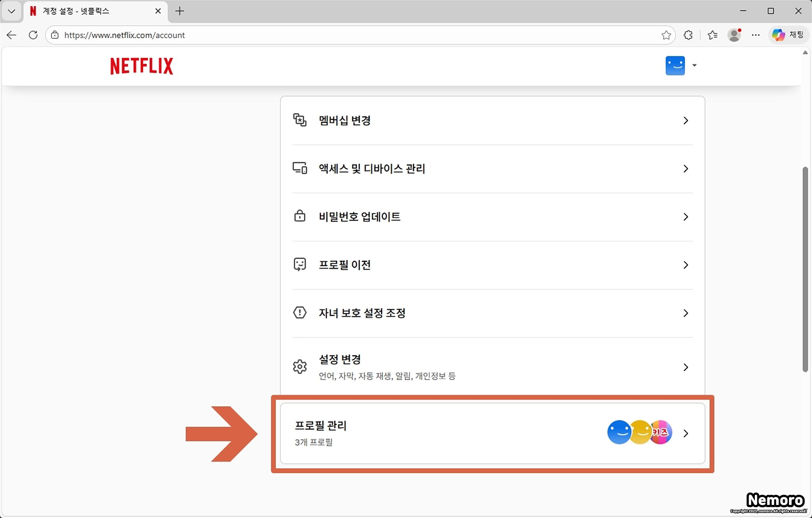Click the profile transfer smiley icon
The image size is (812, 518).
tap(300, 265)
